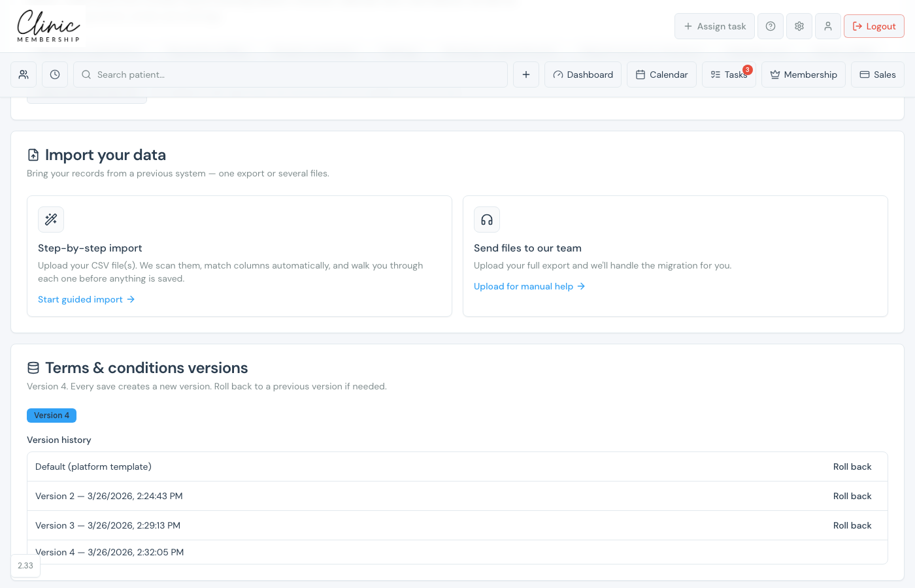
Task: Roll back to Default platform template
Action: pos(852,466)
